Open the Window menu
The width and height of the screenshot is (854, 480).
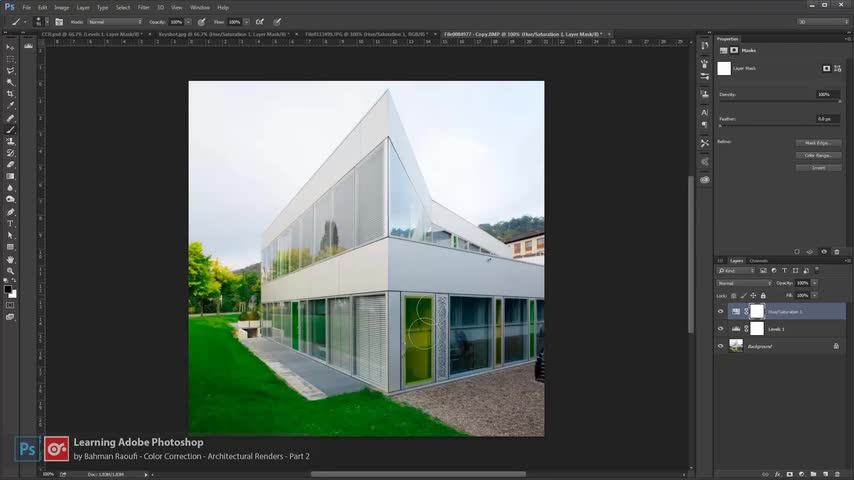pyautogui.click(x=200, y=8)
